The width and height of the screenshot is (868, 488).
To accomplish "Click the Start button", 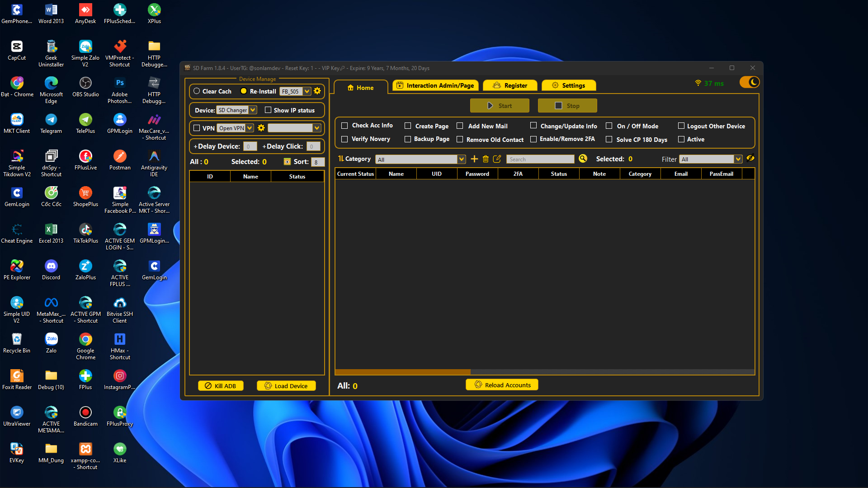I will click(500, 105).
